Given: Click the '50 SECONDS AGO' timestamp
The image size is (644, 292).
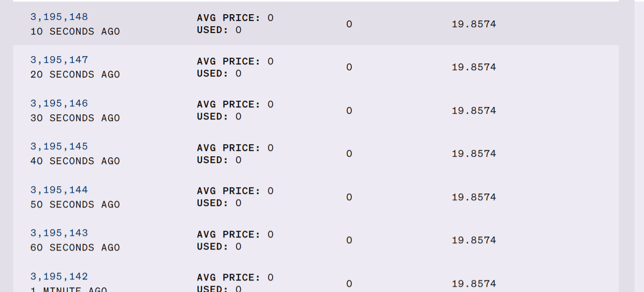Looking at the screenshot, I should (x=75, y=204).
